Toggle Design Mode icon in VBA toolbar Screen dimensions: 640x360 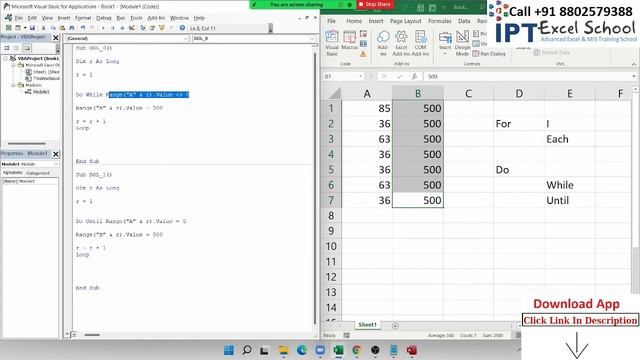click(x=131, y=28)
